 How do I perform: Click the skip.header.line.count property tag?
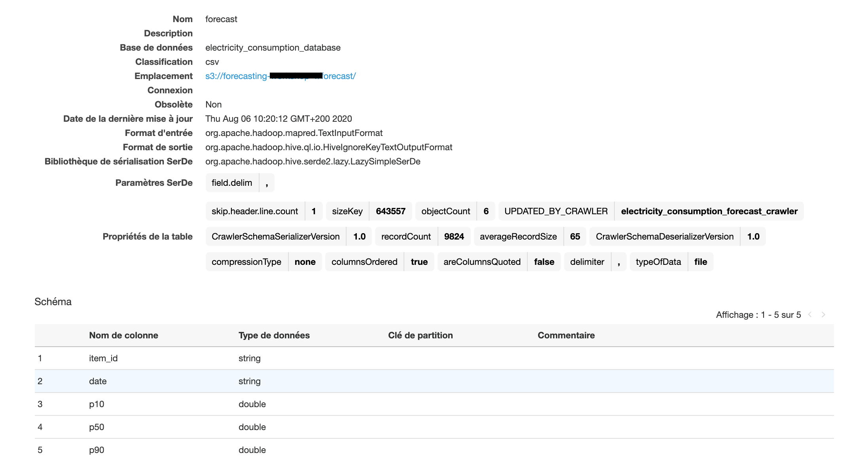pos(255,211)
